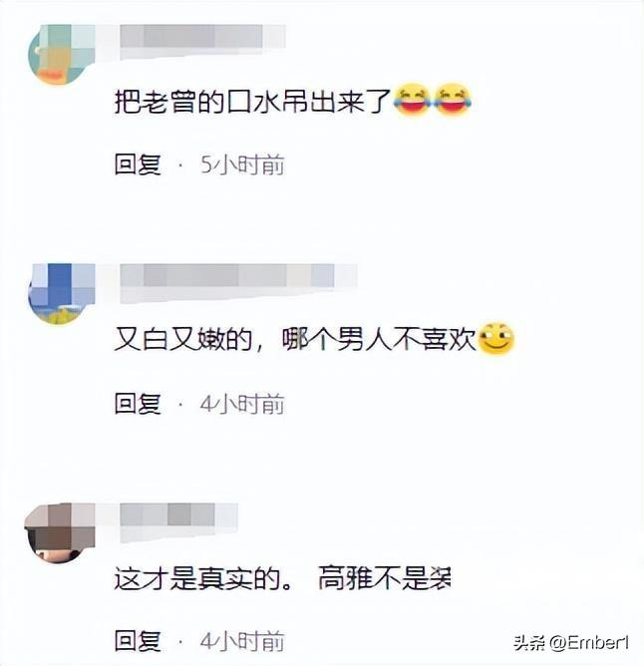Select the phrase 高雅不是 in third comment

tap(373, 578)
